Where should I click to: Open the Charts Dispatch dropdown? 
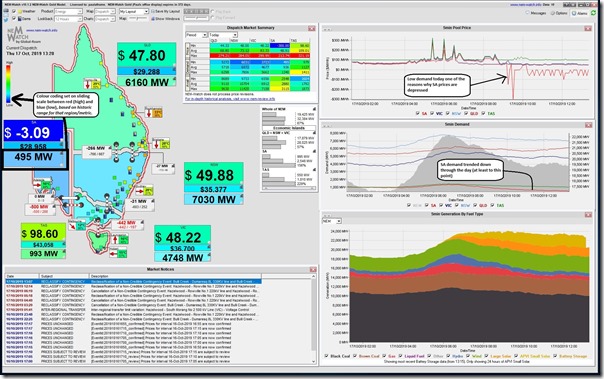104,18
